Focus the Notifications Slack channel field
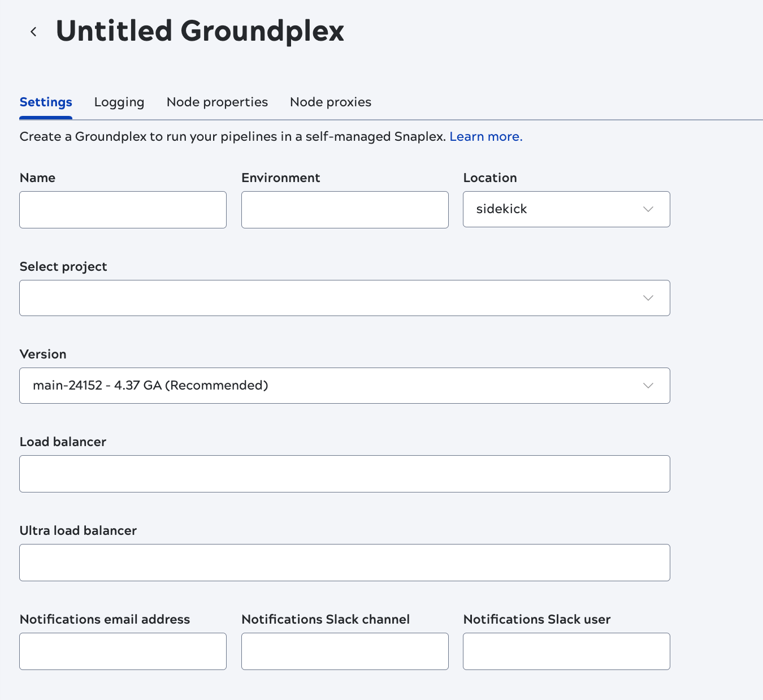The height and width of the screenshot is (700, 763). click(x=345, y=651)
